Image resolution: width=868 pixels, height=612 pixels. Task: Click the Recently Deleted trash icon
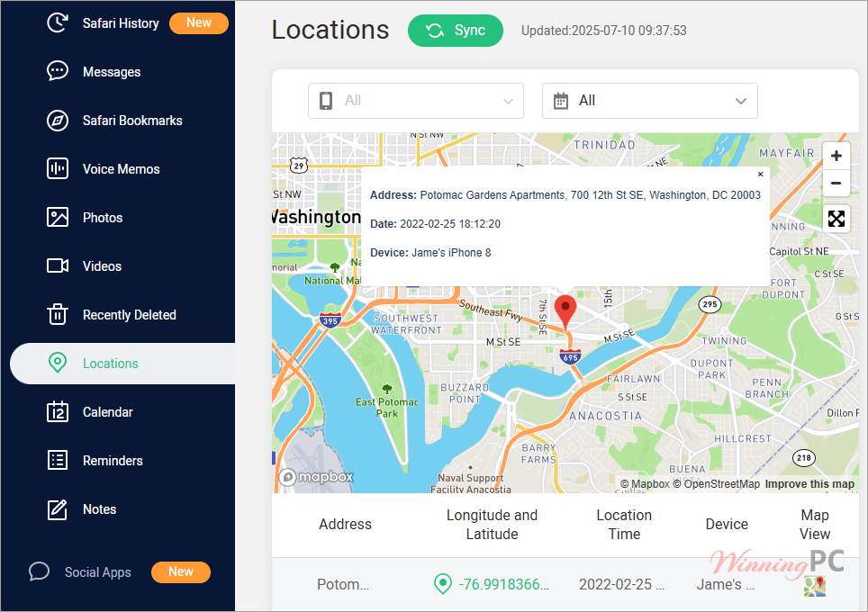coord(58,314)
